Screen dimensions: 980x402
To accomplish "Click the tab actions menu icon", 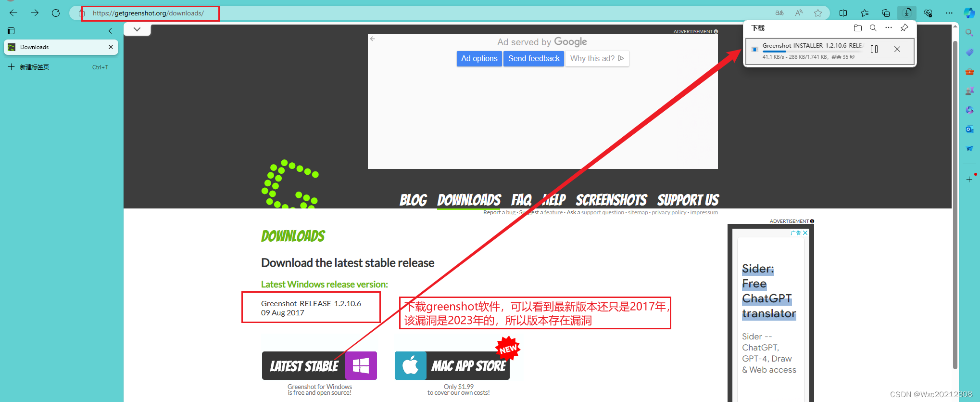I will 11,31.
